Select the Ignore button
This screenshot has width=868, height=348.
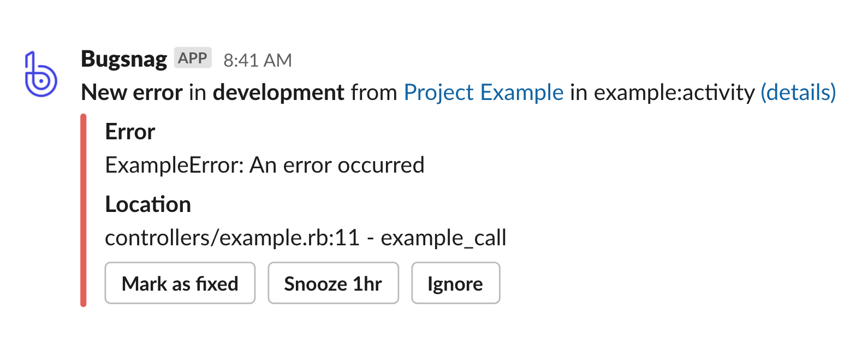click(455, 283)
